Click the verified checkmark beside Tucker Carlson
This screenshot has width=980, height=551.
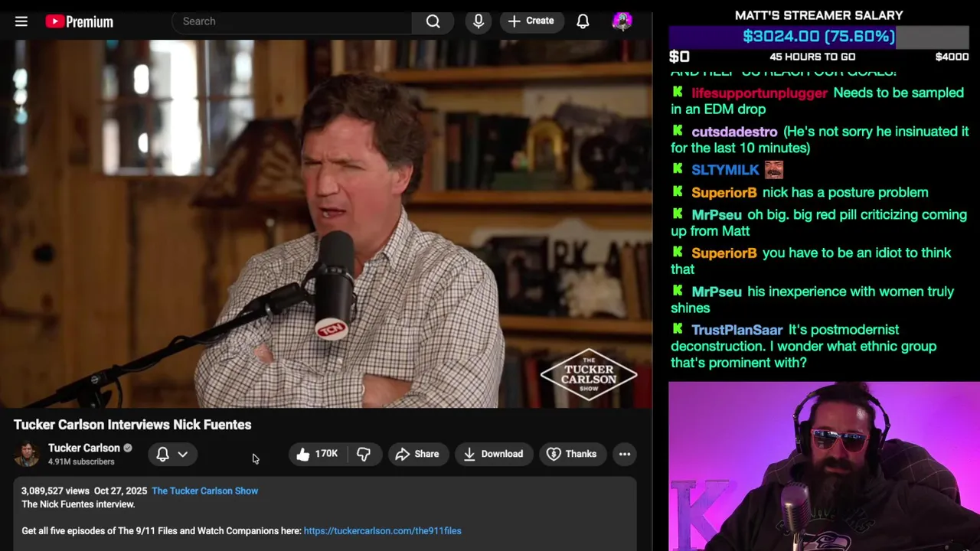(128, 448)
